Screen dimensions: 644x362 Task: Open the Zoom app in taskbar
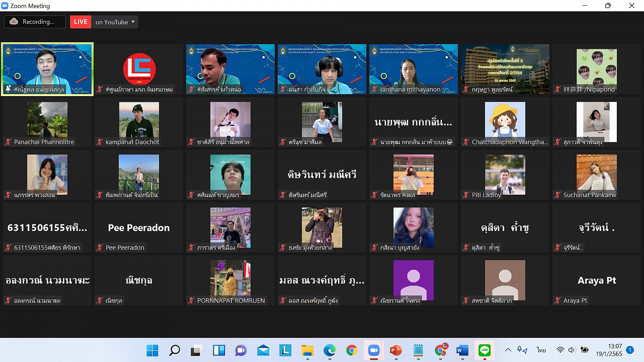pyautogui.click(x=374, y=351)
